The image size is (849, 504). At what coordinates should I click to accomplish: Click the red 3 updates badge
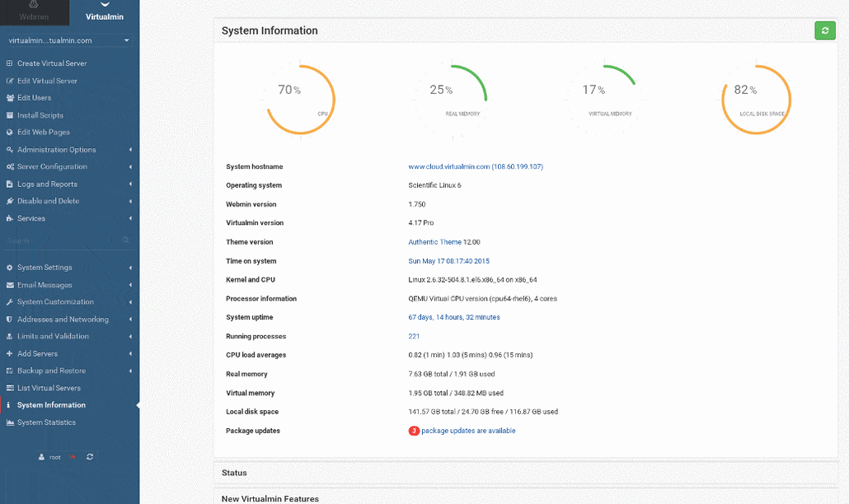pos(414,431)
